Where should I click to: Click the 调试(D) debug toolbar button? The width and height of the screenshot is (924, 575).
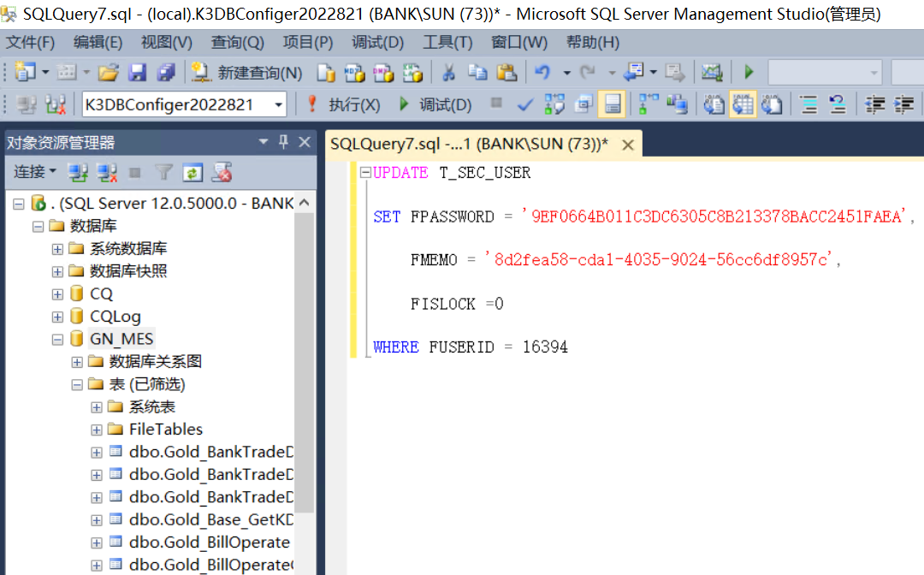(x=435, y=104)
